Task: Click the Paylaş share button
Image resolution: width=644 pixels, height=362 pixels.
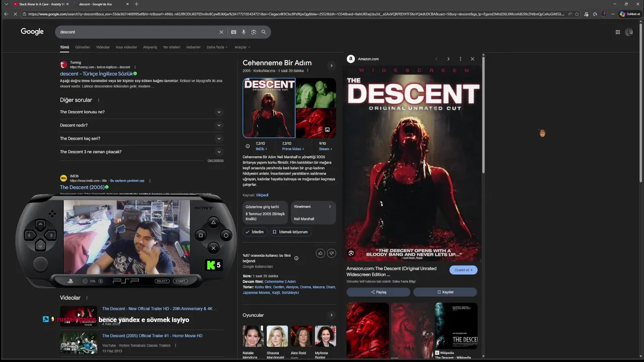Action: [378, 292]
